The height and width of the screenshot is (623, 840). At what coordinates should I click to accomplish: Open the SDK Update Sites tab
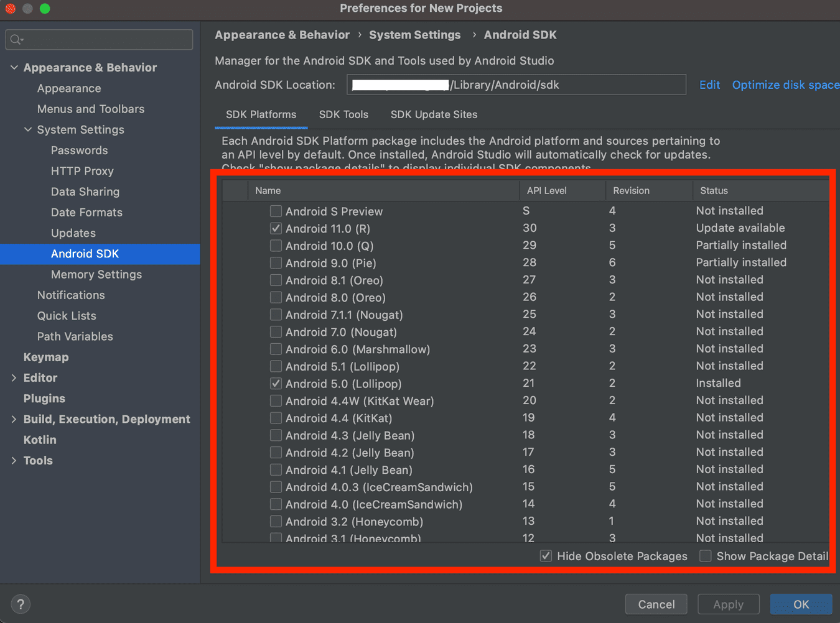click(x=434, y=114)
